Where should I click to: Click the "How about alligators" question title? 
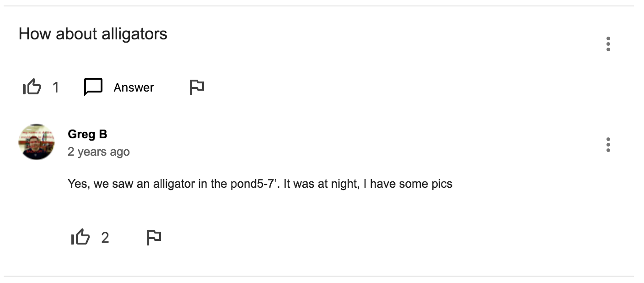[93, 34]
